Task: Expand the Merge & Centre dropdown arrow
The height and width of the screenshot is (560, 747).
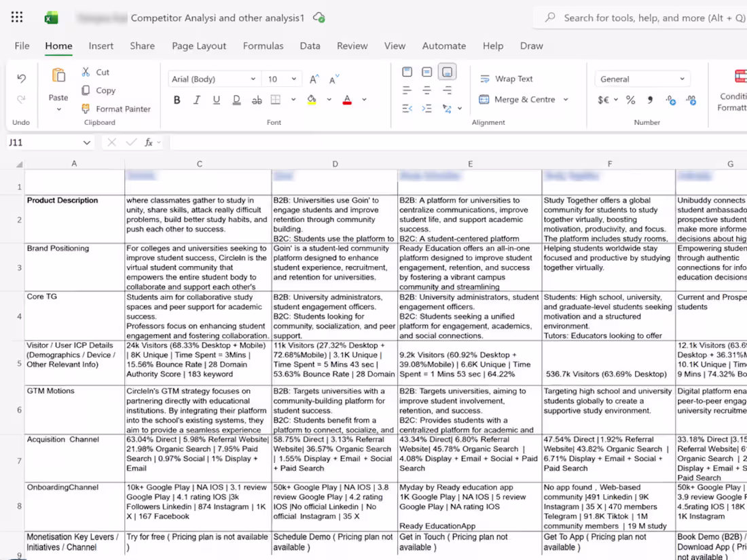Action: [x=566, y=100]
